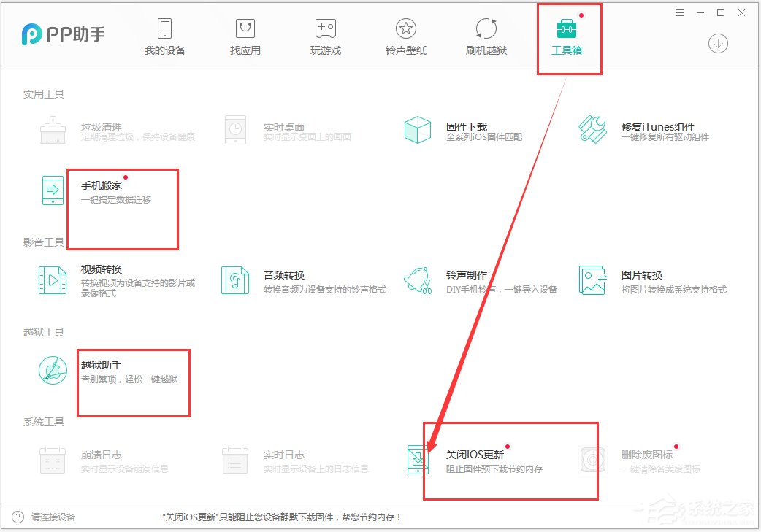
Task: Switch to the 工具箱 tab label
Action: pyautogui.click(x=567, y=50)
